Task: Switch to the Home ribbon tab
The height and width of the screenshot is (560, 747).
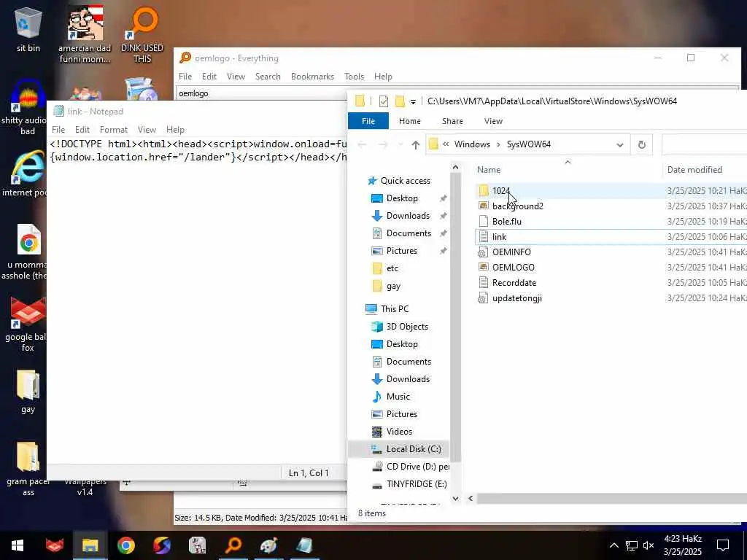Action: [x=410, y=121]
